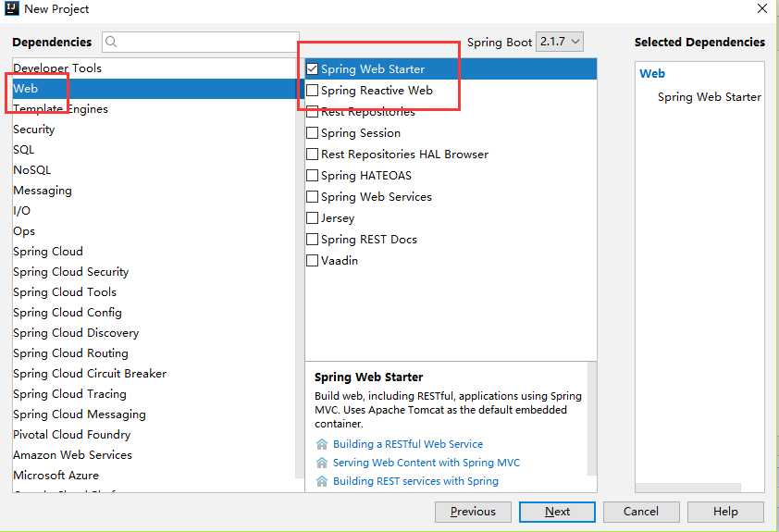Uncheck the Spring Web Starter checkbox
Viewport: 779px width, 532px height.
click(312, 69)
